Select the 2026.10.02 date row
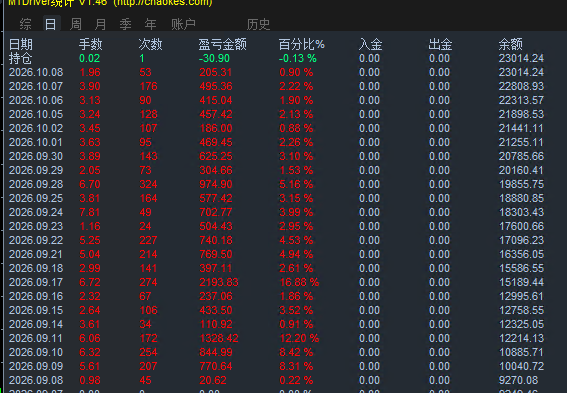567x393 pixels. (x=36, y=128)
